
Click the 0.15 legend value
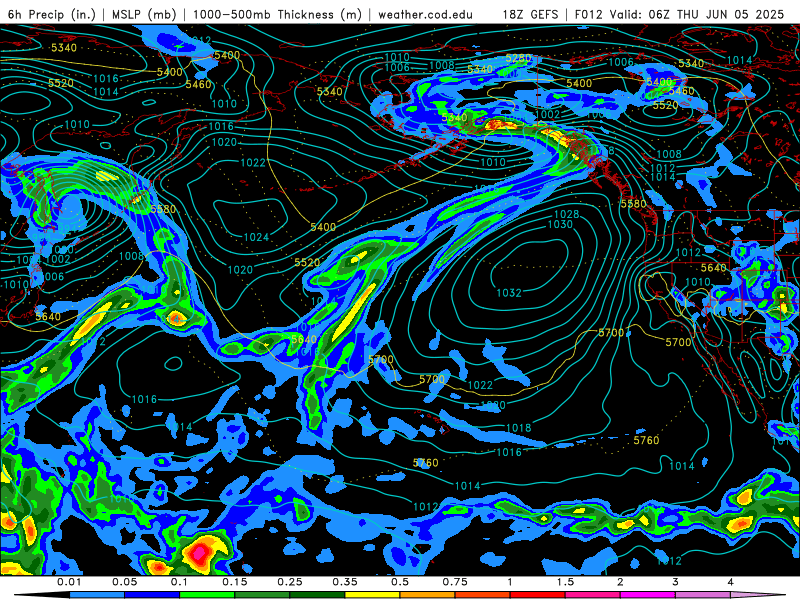click(x=235, y=582)
